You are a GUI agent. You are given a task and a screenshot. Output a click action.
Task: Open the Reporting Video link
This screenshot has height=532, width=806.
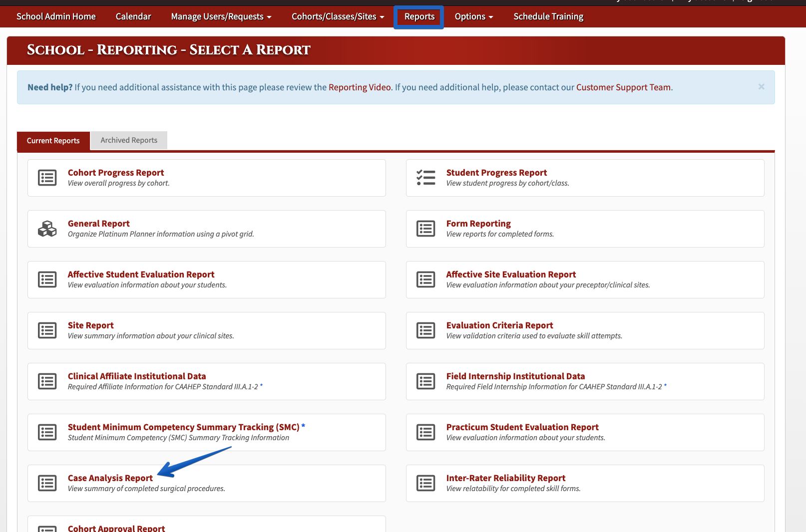click(x=360, y=87)
